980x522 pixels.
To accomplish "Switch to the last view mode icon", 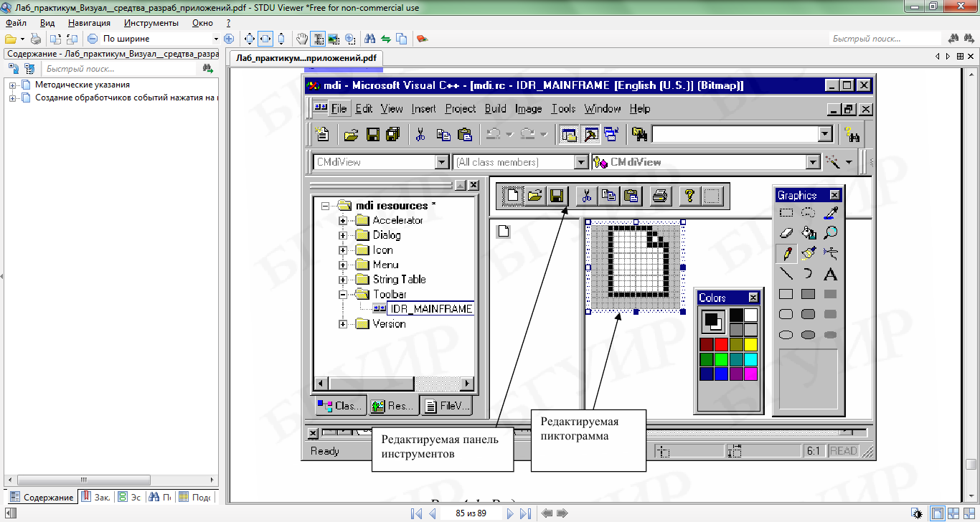I will coord(969,513).
